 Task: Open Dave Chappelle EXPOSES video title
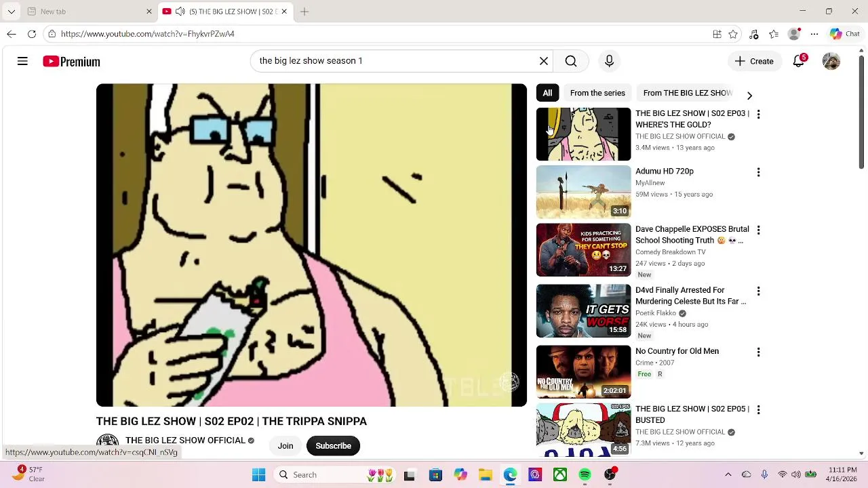pos(692,235)
